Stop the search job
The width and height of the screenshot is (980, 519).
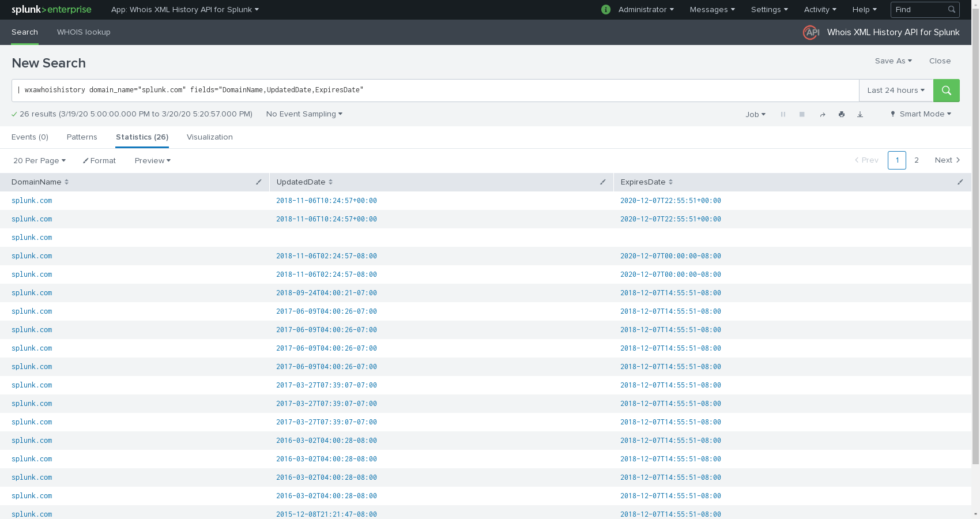click(802, 114)
